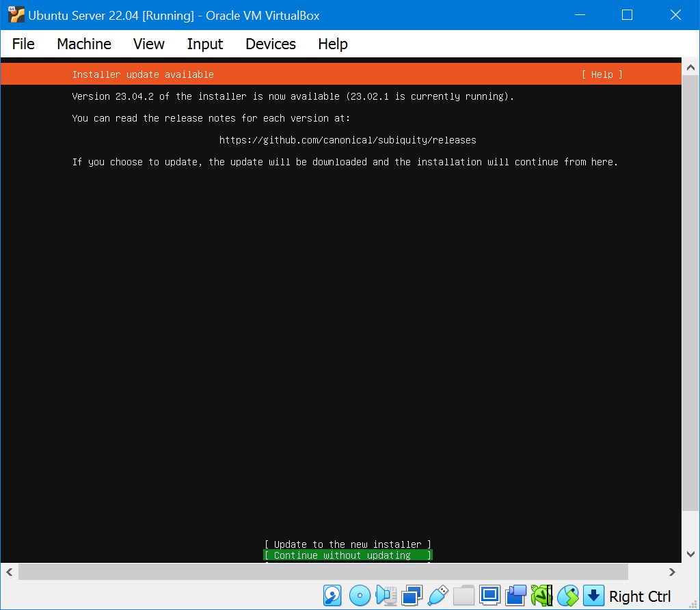Screen dimensions: 700x610
Task: Click the VirtualBox app icon in the title bar
Action: point(16,15)
